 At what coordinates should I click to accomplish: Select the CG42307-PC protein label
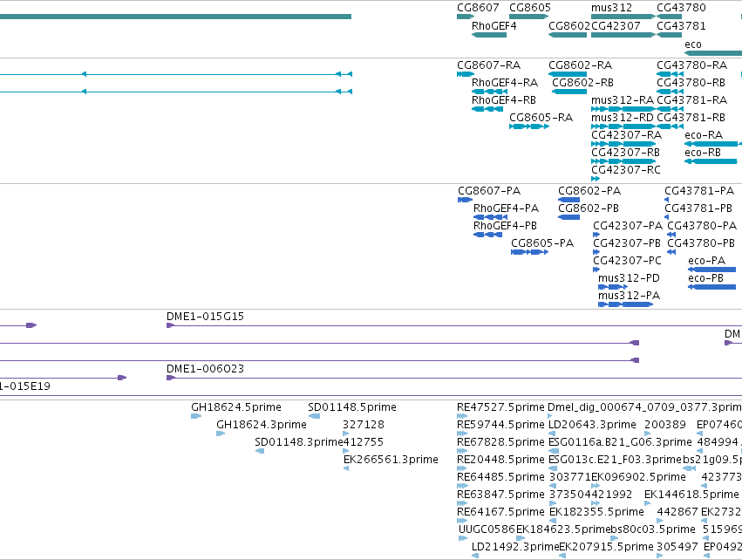coord(627,262)
